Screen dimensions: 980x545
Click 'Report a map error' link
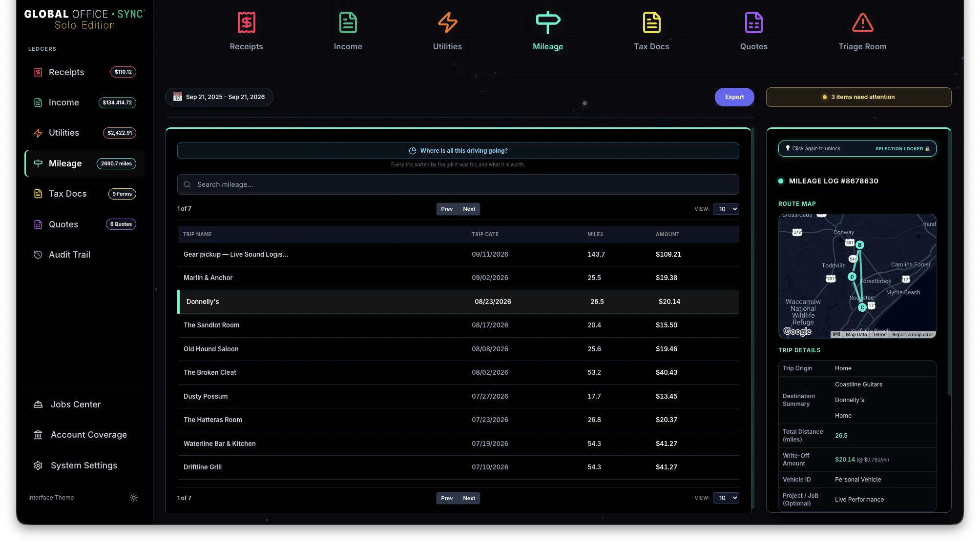tap(912, 335)
